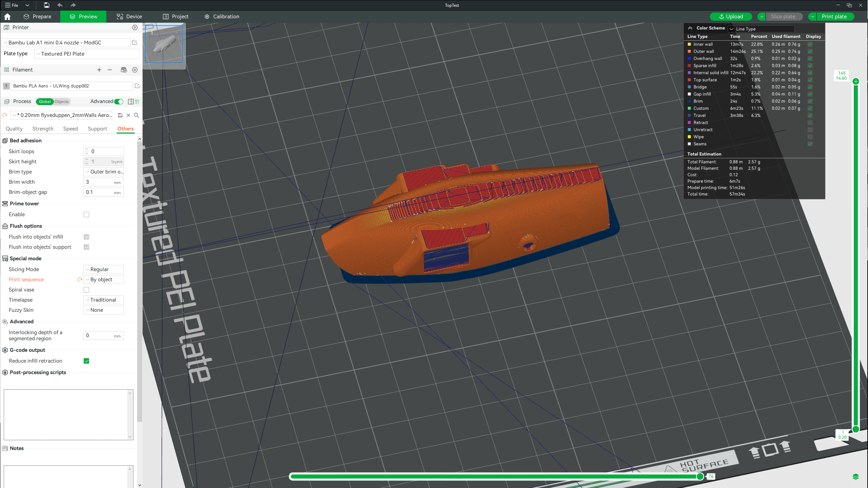The width and height of the screenshot is (868, 488).
Task: Open the Color Scheme Line Type dropdown
Action: pos(761,29)
